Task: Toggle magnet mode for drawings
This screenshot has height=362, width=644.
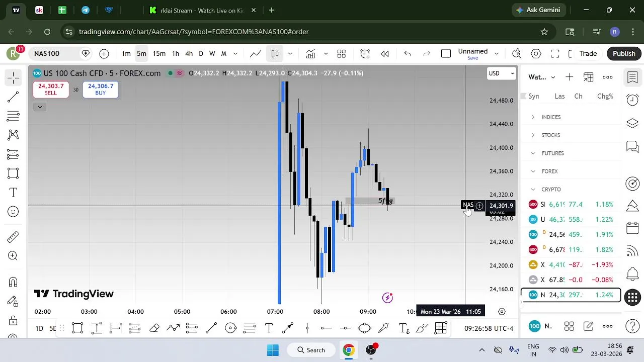Action: tap(14, 282)
